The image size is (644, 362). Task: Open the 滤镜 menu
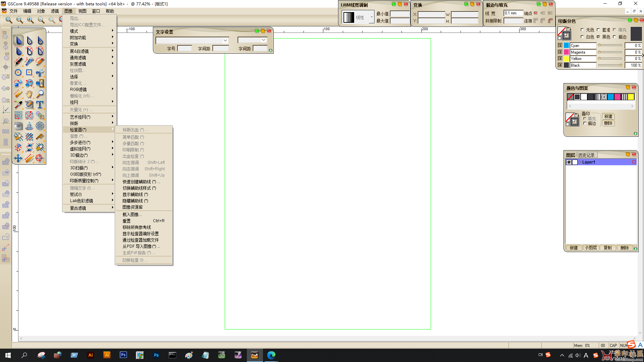55,11
